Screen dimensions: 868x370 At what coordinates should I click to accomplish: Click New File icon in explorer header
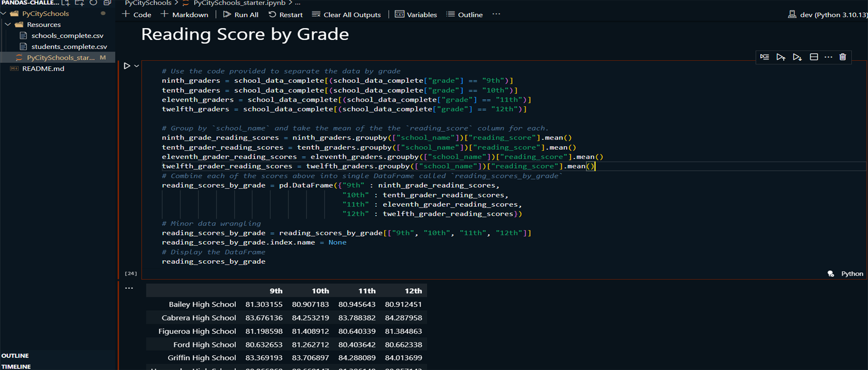[66, 3]
